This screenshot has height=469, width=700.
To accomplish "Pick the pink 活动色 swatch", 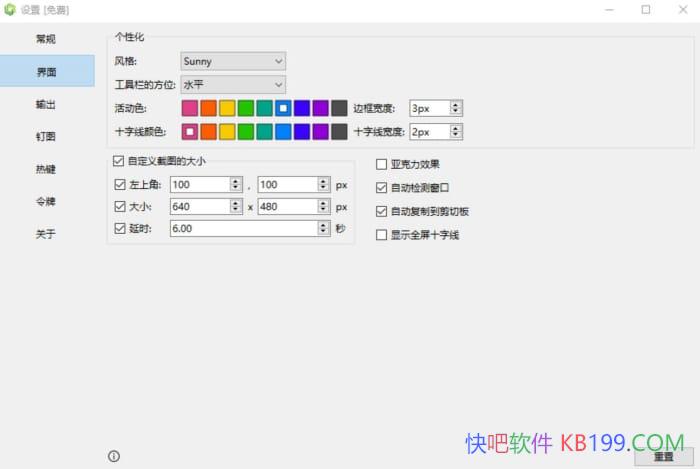I will 190,108.
